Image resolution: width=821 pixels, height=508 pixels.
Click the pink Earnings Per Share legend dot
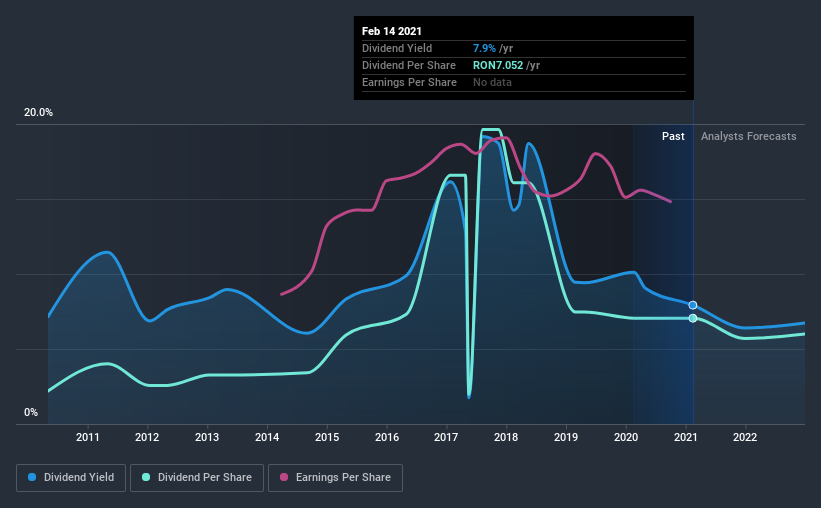pyautogui.click(x=284, y=477)
